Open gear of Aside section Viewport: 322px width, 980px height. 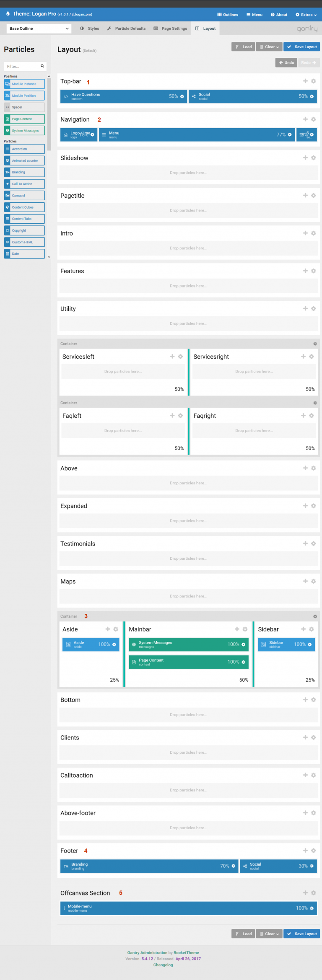pyautogui.click(x=116, y=629)
